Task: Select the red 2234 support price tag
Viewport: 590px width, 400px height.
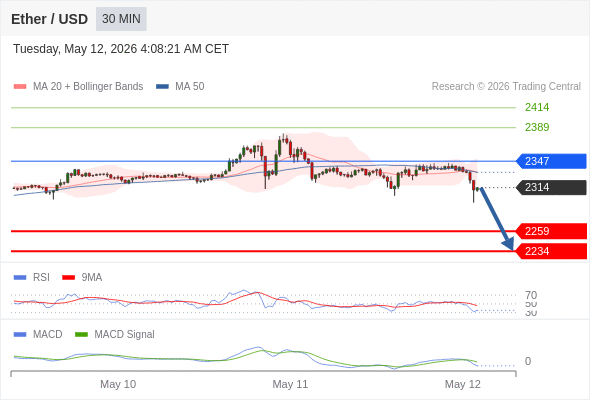Action: 551,251
